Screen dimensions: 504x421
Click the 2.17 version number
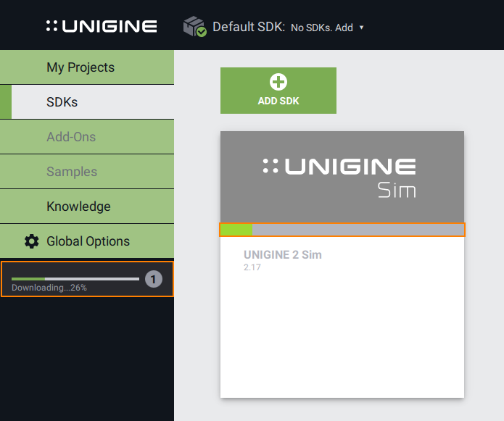(252, 267)
